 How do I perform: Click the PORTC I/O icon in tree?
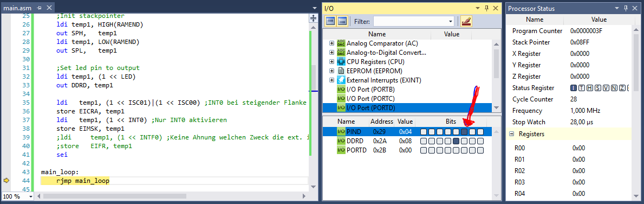click(x=341, y=98)
